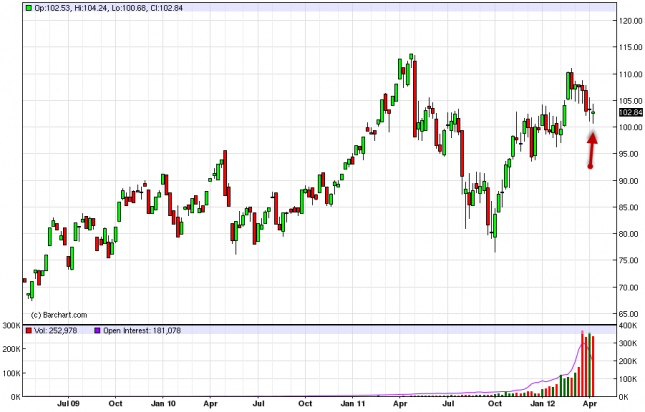
Task: Click the 400K open interest axis label
Action: tap(629, 326)
